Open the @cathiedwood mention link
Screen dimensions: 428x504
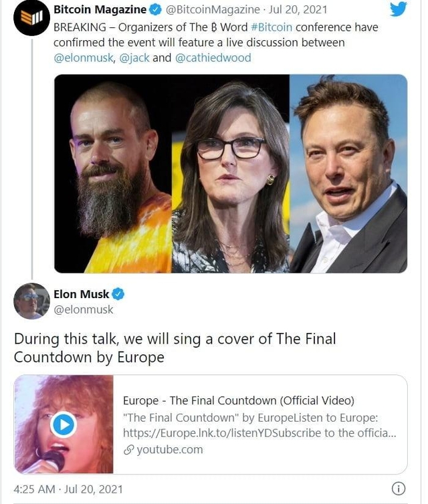213,57
